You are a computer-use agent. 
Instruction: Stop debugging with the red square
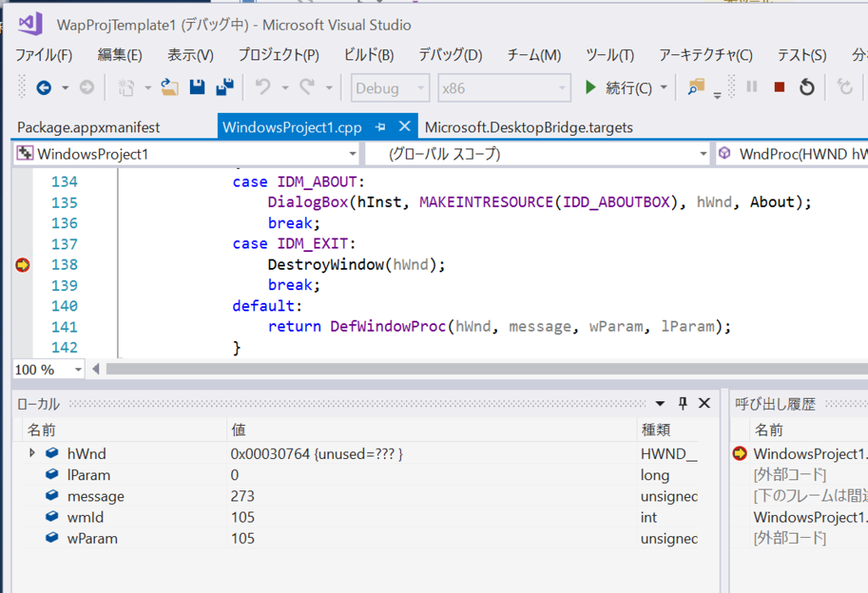780,87
